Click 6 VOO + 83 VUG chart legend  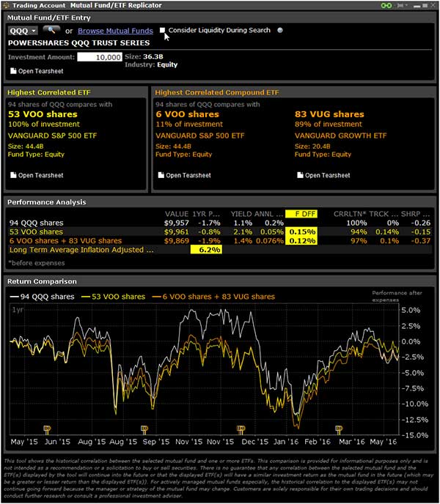click(213, 297)
